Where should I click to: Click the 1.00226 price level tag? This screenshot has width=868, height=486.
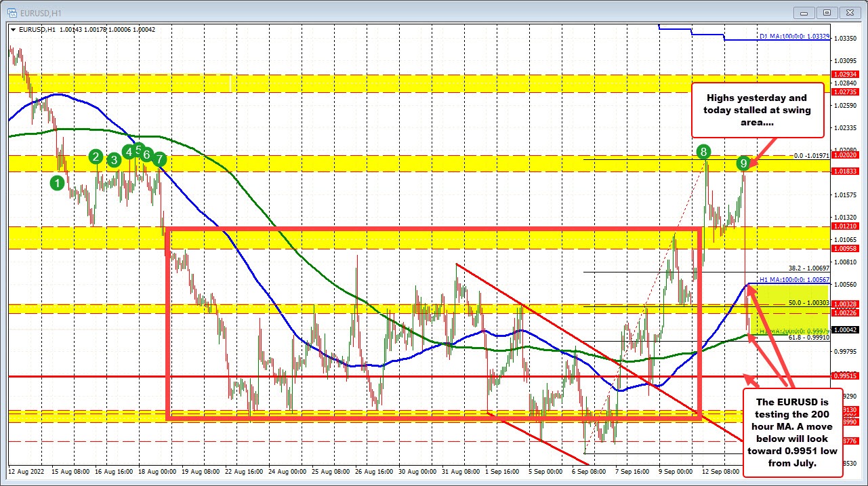click(844, 312)
